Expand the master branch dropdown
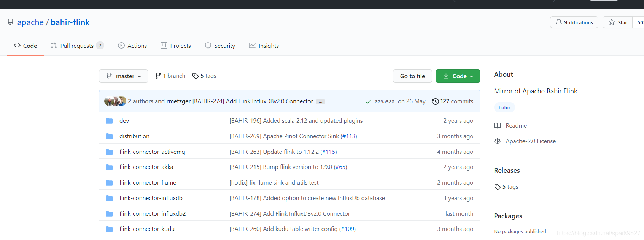 [124, 76]
